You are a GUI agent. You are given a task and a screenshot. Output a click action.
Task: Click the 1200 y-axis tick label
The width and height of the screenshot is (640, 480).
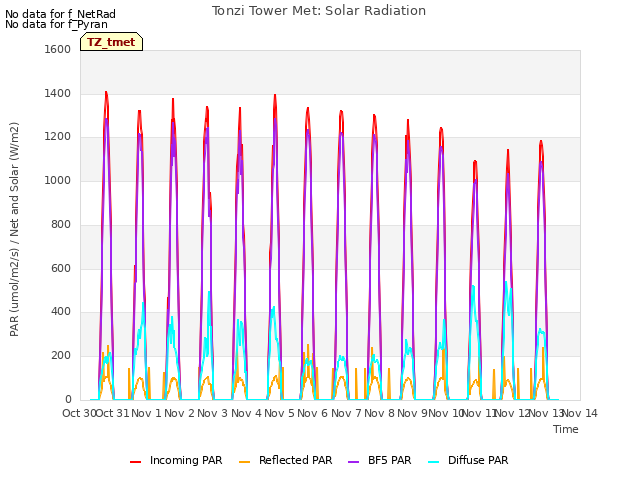point(58,137)
